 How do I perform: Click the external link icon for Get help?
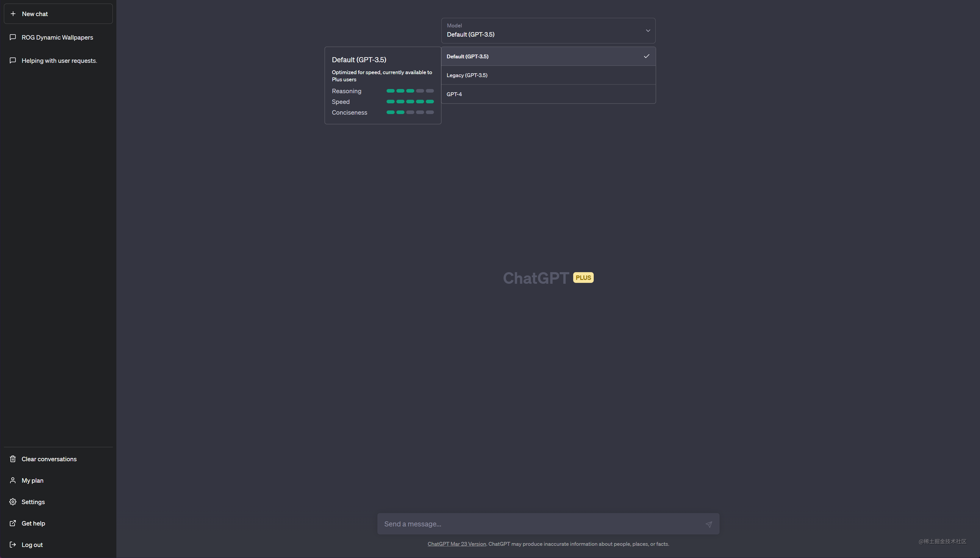coord(12,523)
